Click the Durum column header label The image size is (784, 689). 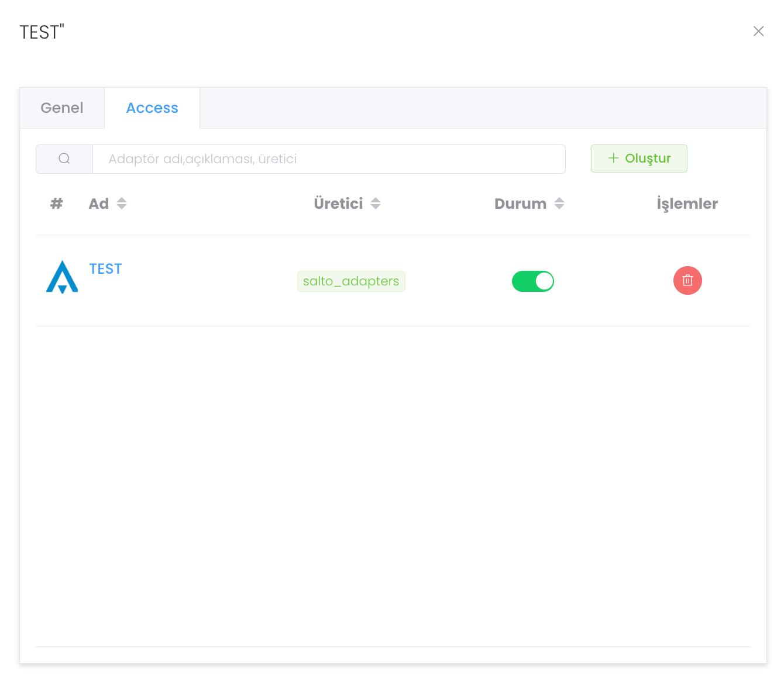520,204
